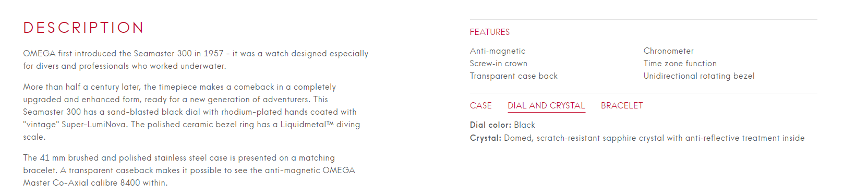868x195 pixels.
Task: Click the FEATURES heading
Action: click(489, 32)
